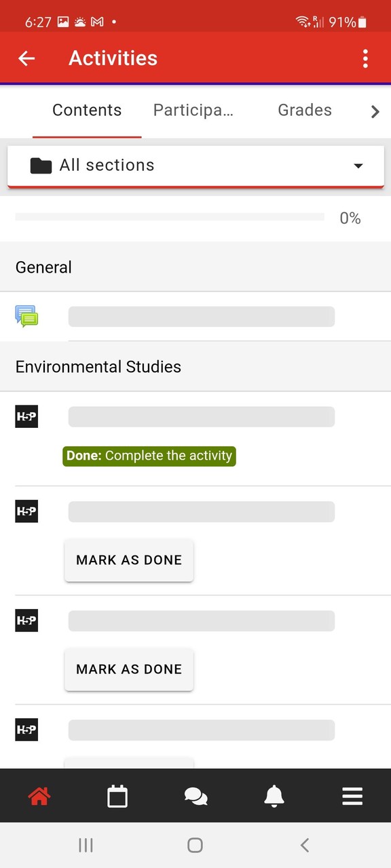Open messages from the bottom navigation

pyautogui.click(x=195, y=795)
